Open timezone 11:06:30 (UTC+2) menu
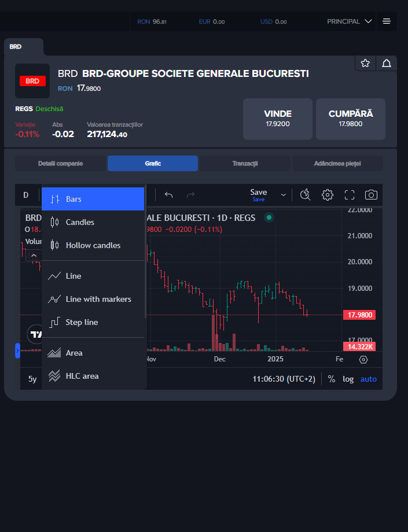Image resolution: width=408 pixels, height=532 pixels. (284, 379)
